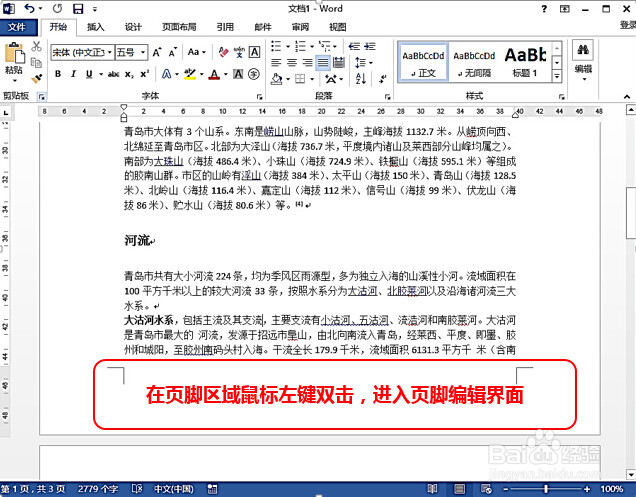The image size is (636, 497).
Task: Increase paragraph indent
Action: coord(370,46)
